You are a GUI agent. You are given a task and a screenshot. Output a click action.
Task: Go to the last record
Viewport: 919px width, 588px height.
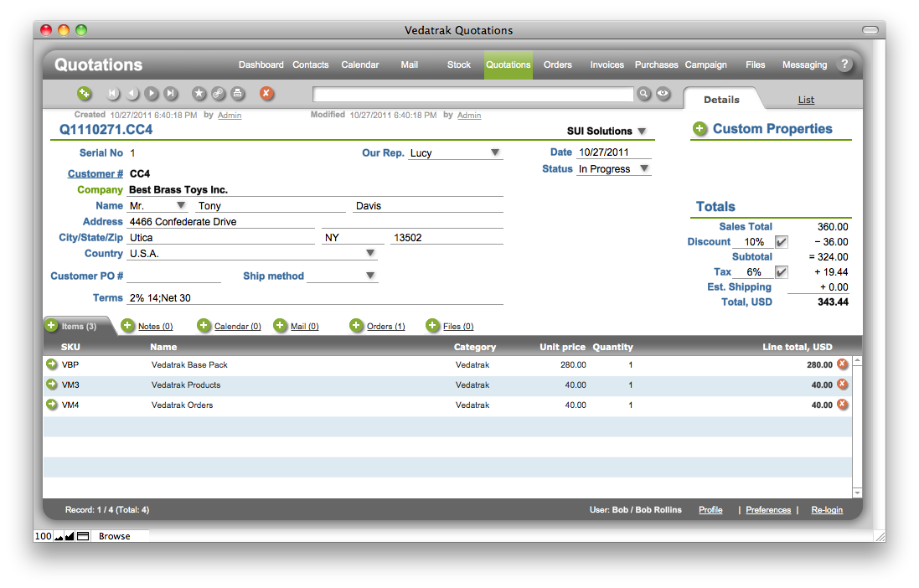click(x=171, y=94)
